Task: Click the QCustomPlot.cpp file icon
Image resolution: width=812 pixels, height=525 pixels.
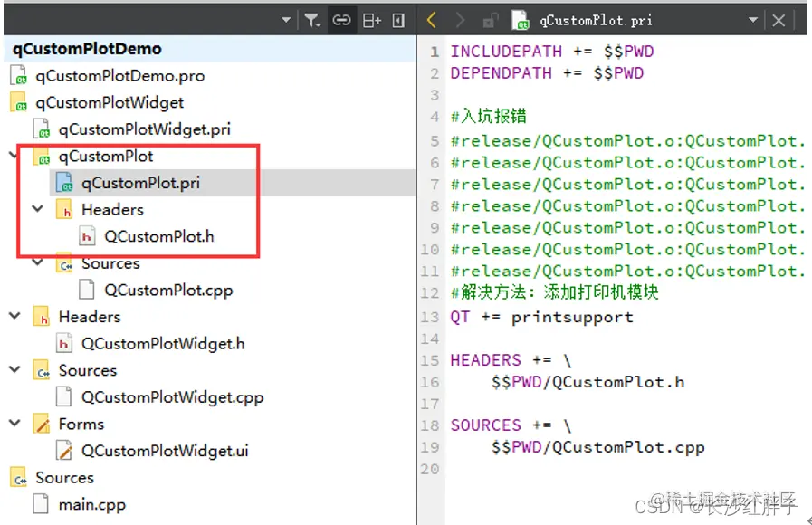Action: [87, 290]
